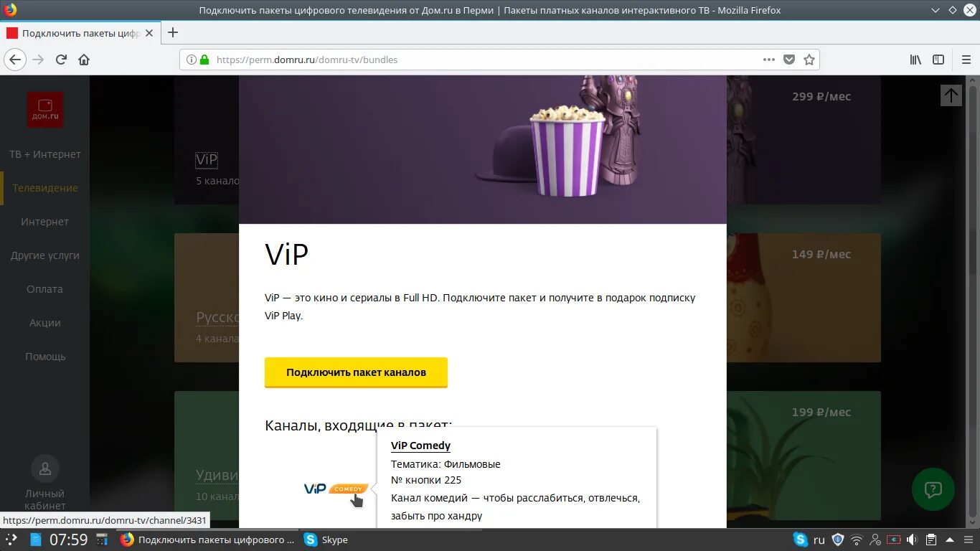Image resolution: width=980 pixels, height=551 pixels.
Task: Click the Дом.ru logo in sidebar
Action: click(x=45, y=110)
